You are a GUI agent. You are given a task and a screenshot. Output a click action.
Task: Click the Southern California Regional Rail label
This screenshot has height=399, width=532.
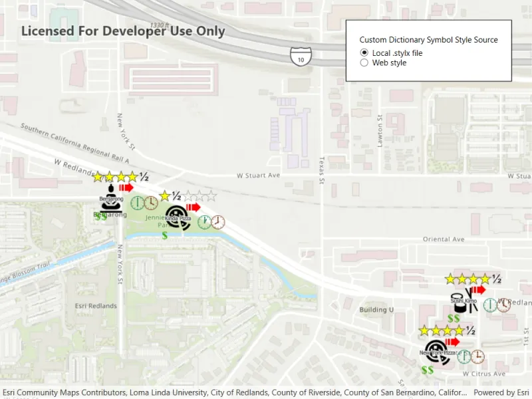pyautogui.click(x=74, y=143)
